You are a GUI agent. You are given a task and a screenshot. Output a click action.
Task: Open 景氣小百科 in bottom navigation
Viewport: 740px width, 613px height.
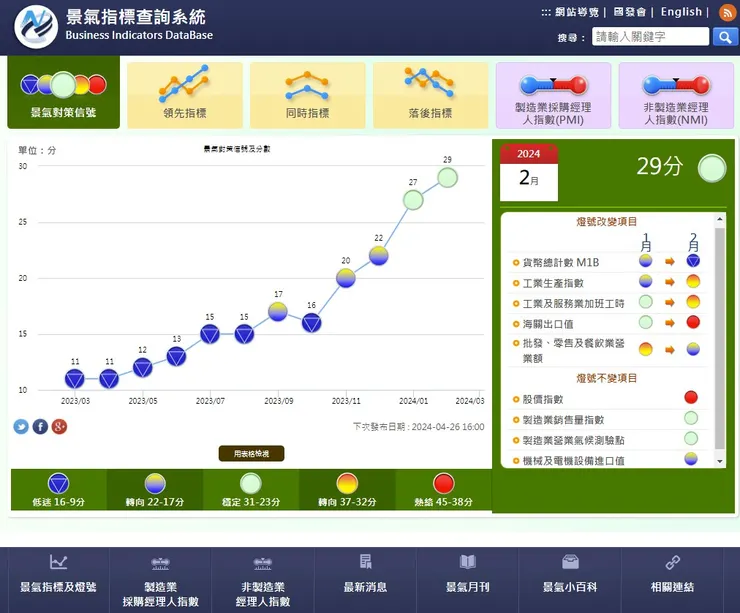pyautogui.click(x=570, y=580)
